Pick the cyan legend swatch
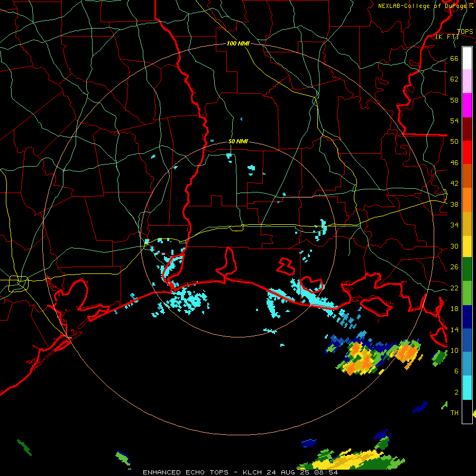Viewport: 476px width, 476px height. coord(467,388)
